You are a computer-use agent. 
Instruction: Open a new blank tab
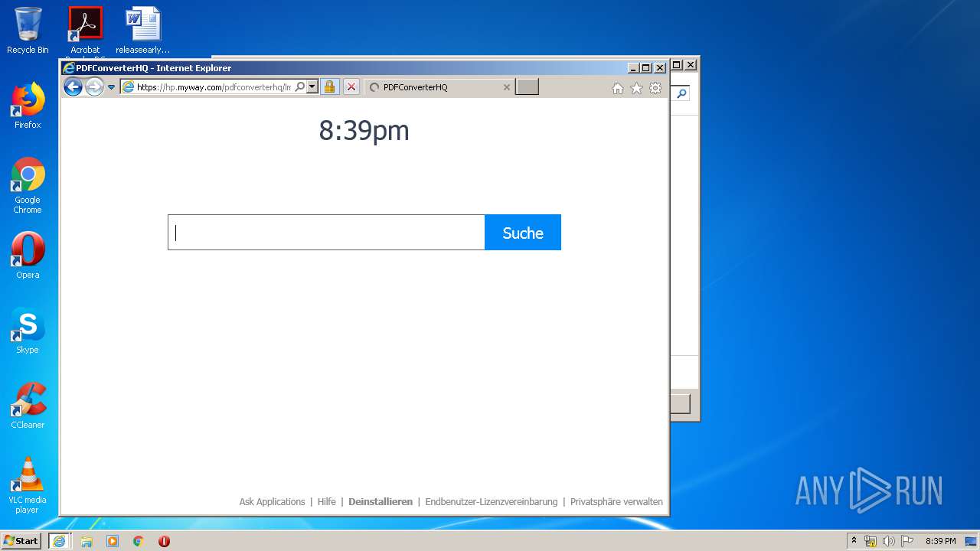527,86
